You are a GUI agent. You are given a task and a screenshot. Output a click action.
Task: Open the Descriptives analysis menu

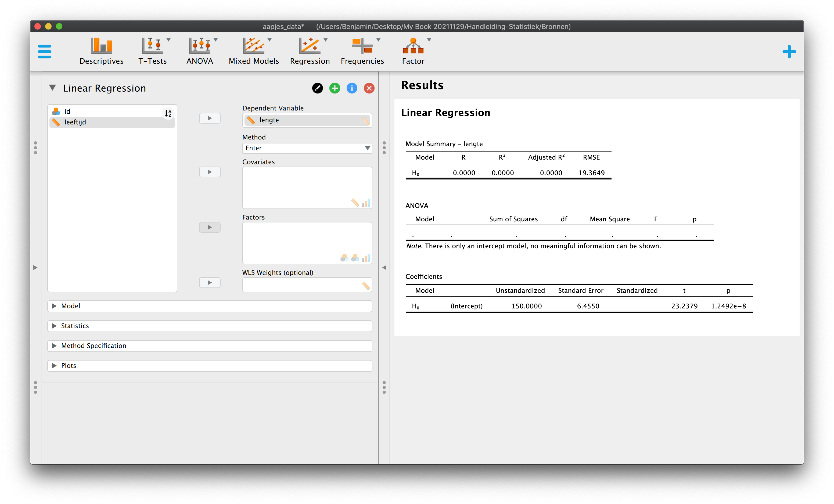[x=101, y=51]
